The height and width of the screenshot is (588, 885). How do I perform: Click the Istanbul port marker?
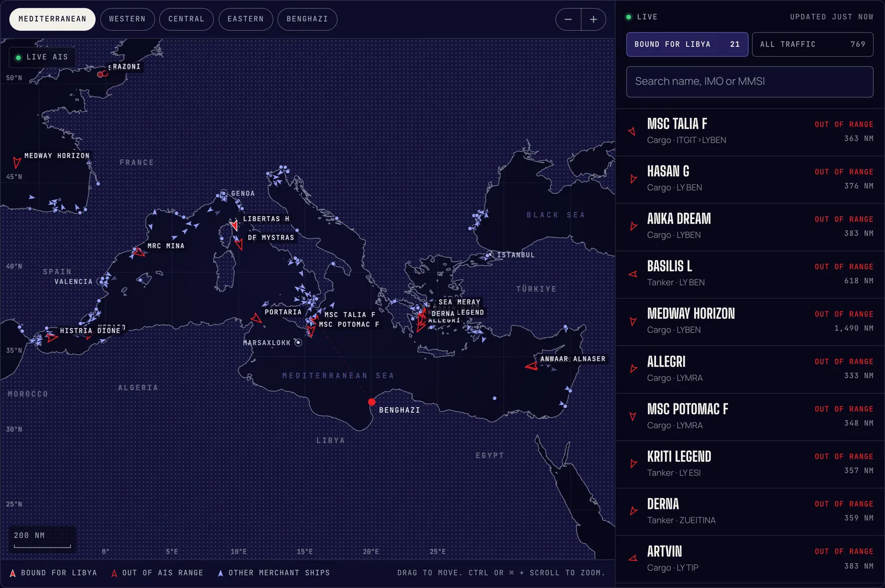click(x=489, y=255)
